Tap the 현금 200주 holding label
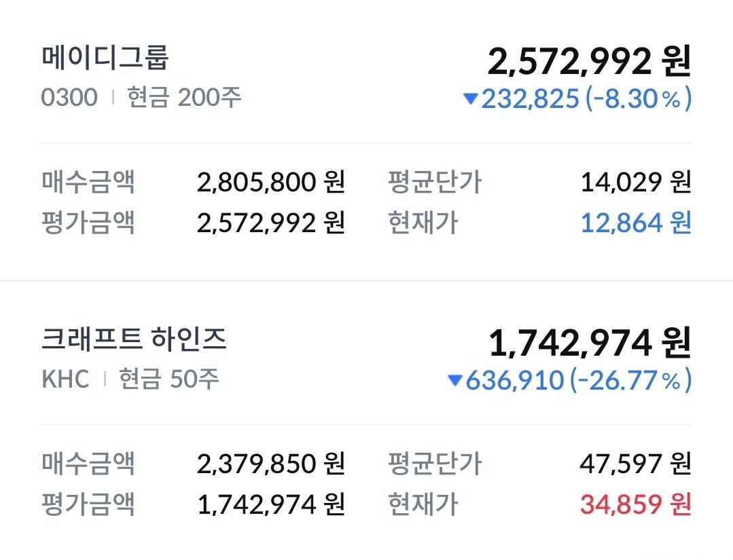The width and height of the screenshot is (733, 560). tap(184, 98)
